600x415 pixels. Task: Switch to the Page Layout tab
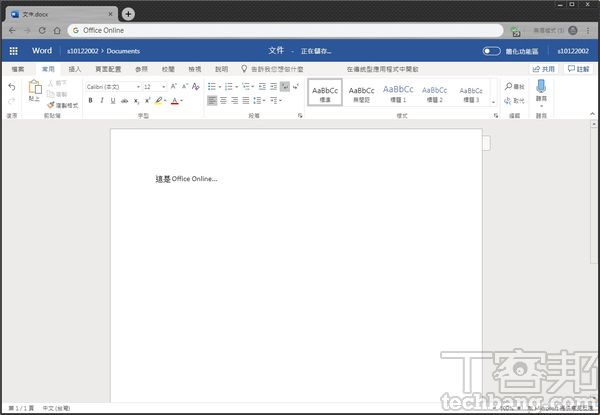click(108, 69)
